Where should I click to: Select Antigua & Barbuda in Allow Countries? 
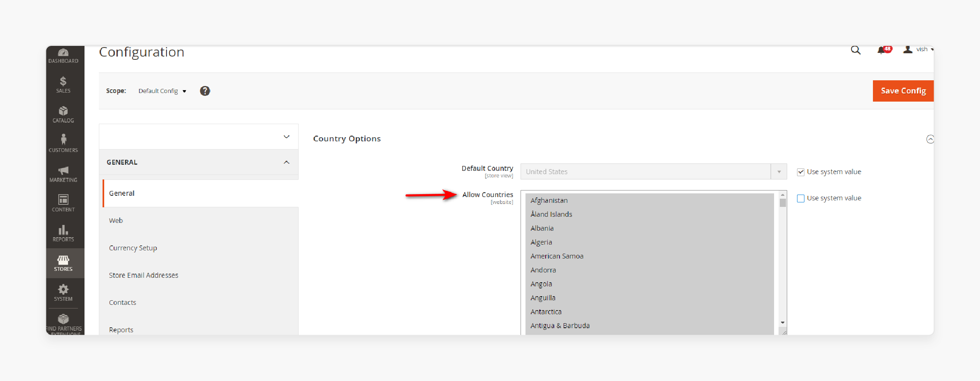[x=649, y=326]
